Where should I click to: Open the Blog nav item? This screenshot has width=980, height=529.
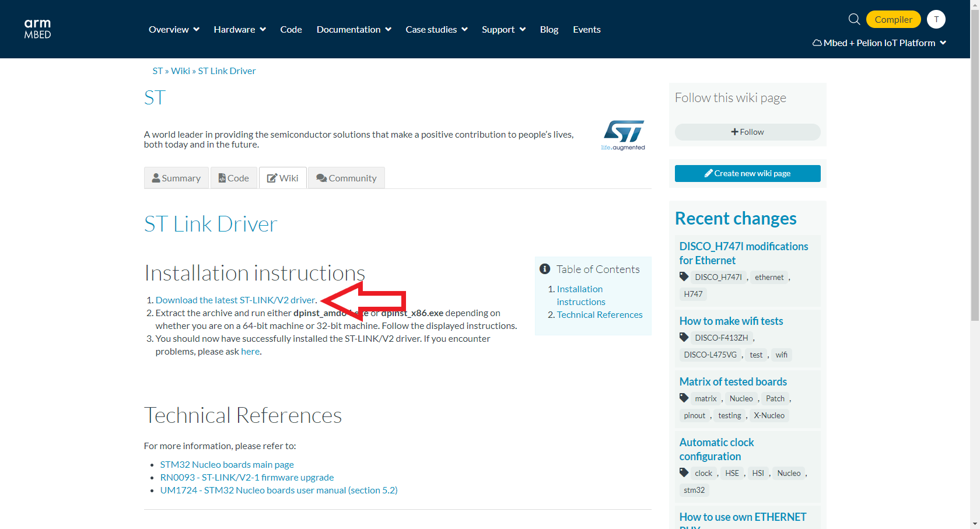(549, 29)
